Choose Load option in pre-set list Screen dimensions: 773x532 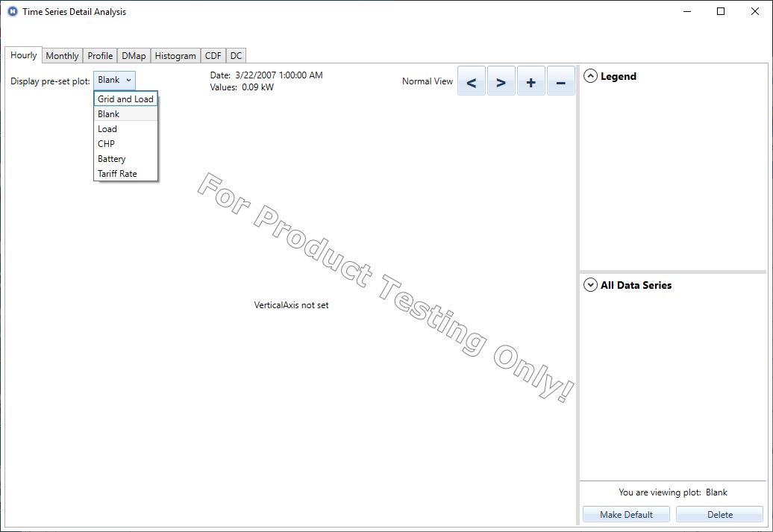pos(107,129)
